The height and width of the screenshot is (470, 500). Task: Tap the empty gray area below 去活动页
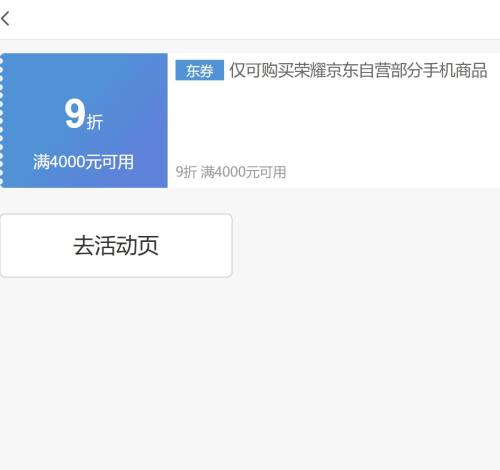250,373
